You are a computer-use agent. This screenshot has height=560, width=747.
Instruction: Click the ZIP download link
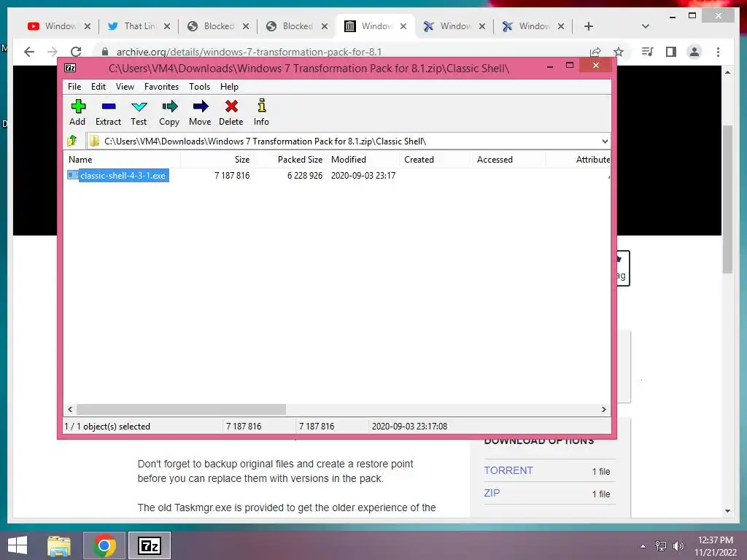492,493
